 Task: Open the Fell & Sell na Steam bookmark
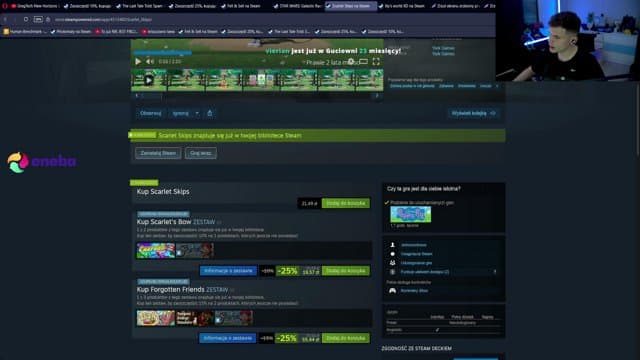point(198,31)
